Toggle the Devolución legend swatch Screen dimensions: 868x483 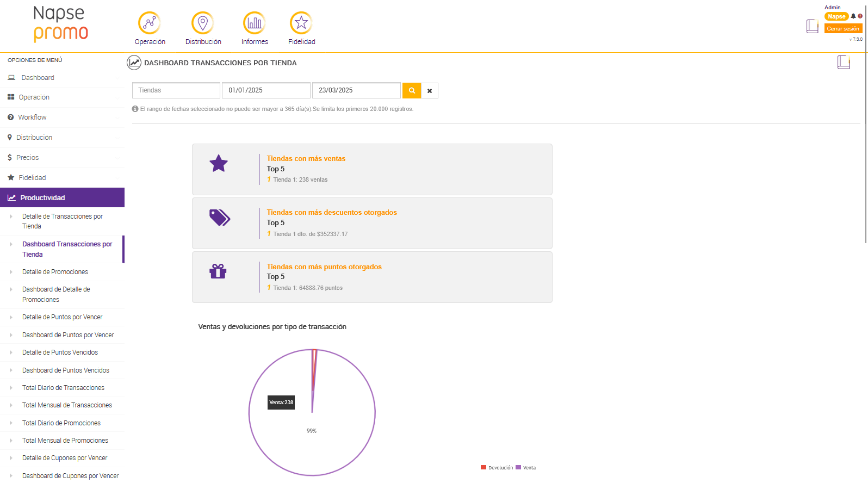click(x=483, y=468)
